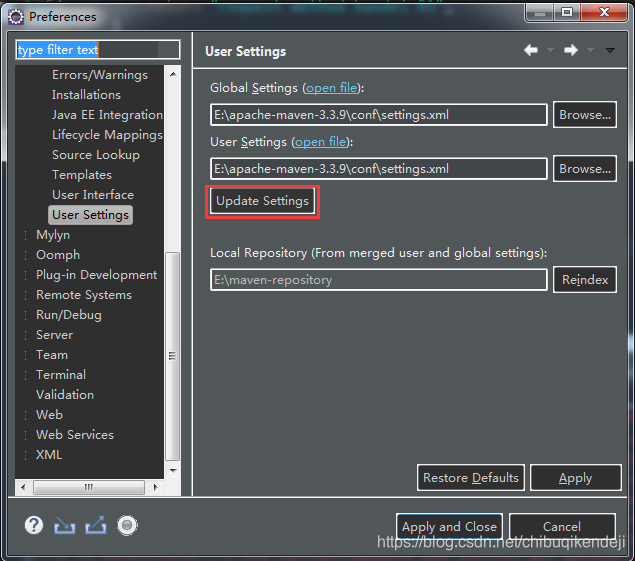Select Source Lookup in the tree
Viewport: 635px width, 561px height.
click(96, 155)
